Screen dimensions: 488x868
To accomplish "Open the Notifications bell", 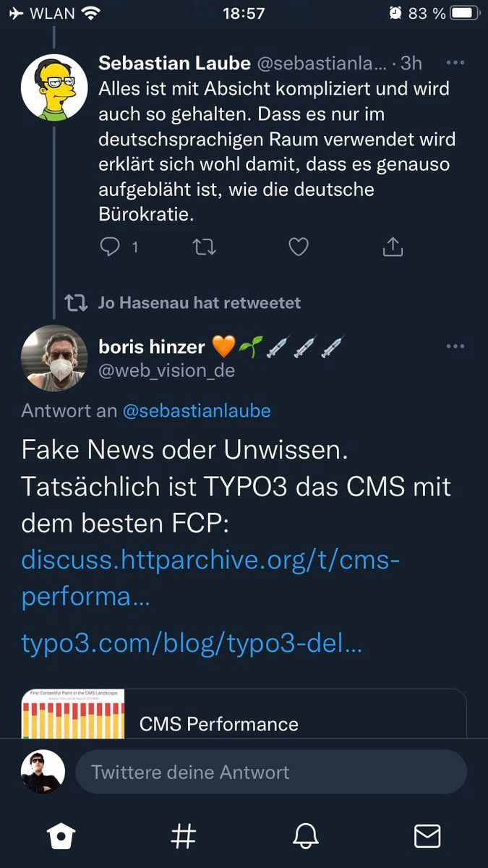I will [x=305, y=836].
